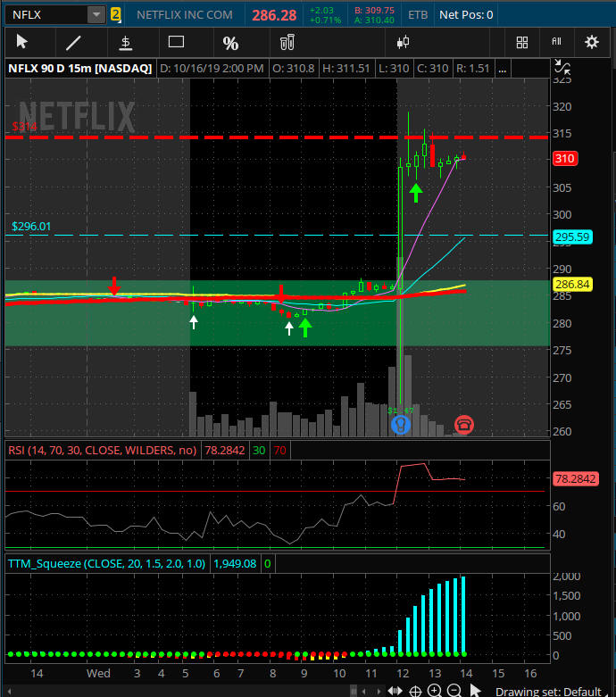Click the NFLX 90 D 15m timeframe label

(x=79, y=68)
